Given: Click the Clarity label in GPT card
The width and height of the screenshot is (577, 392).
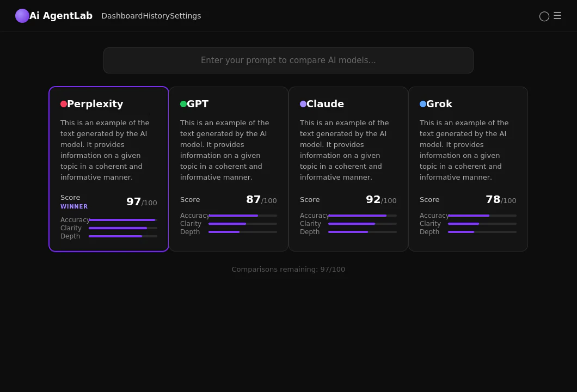Looking at the screenshot, I should click(x=191, y=224).
